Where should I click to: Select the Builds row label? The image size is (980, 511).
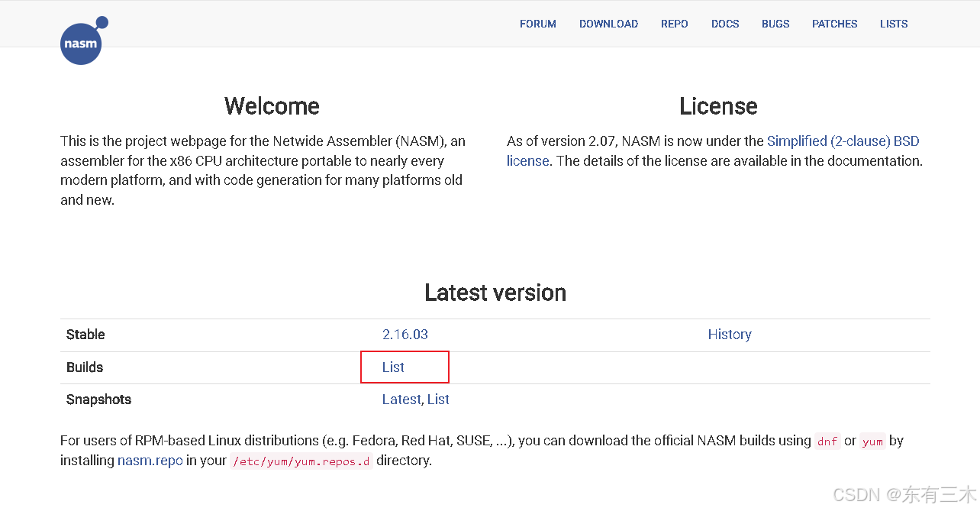click(x=85, y=367)
